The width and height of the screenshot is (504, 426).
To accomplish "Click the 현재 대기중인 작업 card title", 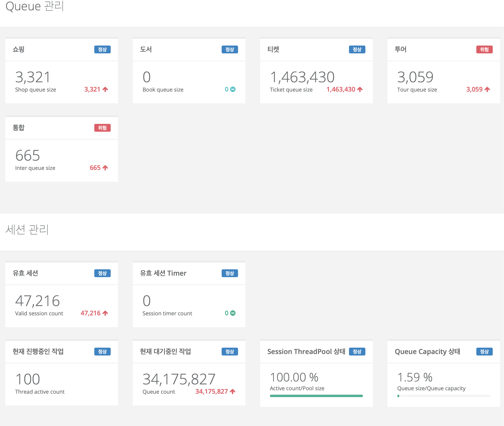I will (x=165, y=352).
